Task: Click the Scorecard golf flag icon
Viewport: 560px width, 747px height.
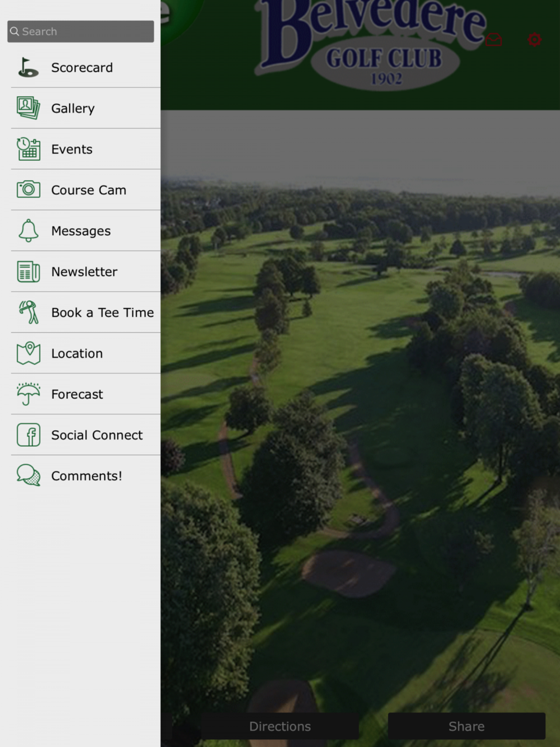Action: pyautogui.click(x=28, y=68)
